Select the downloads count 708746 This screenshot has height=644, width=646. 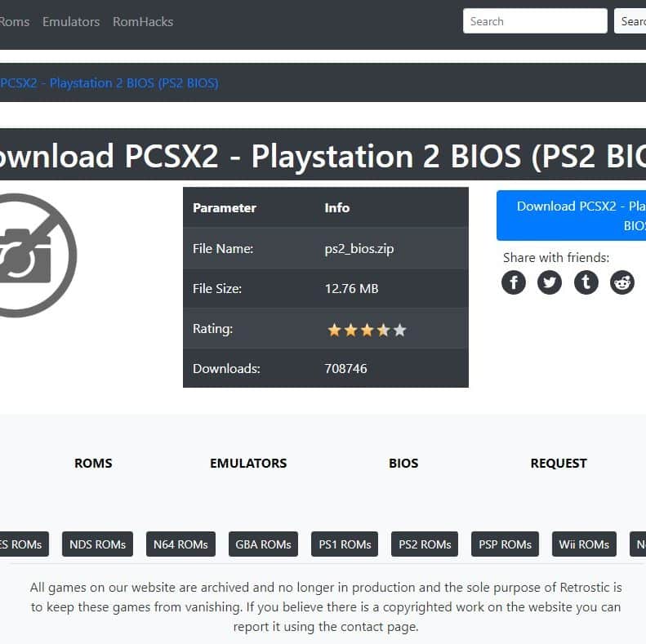(345, 369)
